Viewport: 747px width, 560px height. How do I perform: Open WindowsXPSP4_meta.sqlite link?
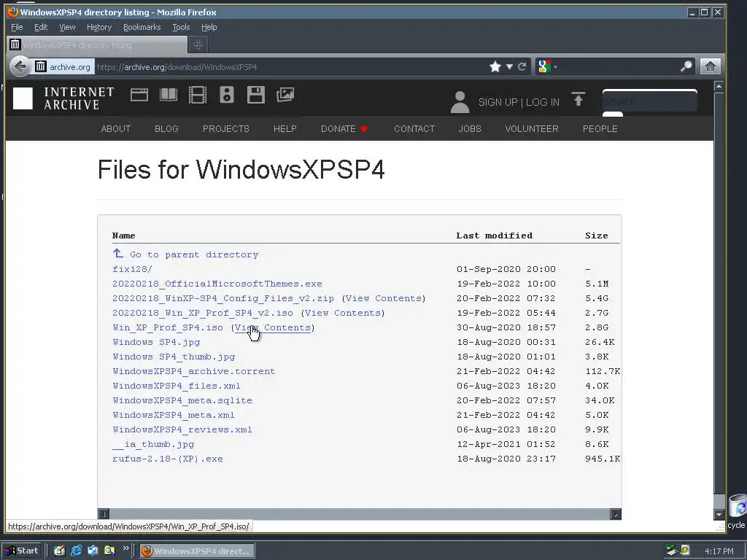tap(182, 400)
